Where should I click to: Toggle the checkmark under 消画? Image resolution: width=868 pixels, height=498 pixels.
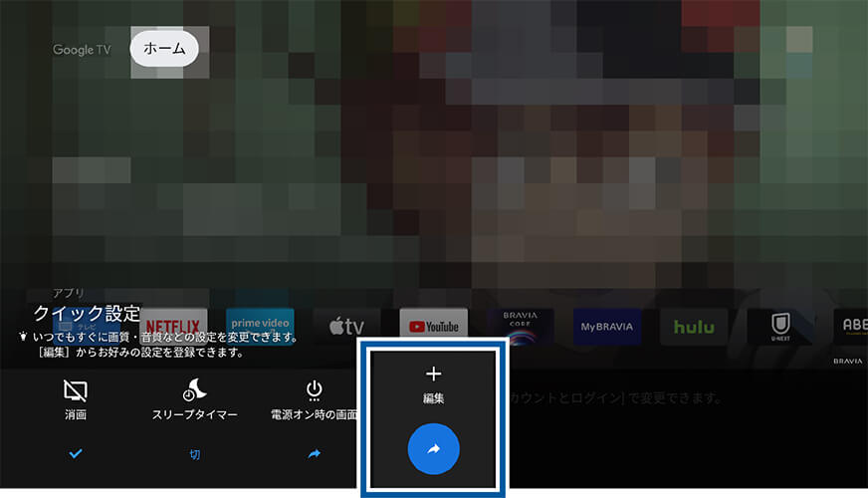[x=76, y=453]
